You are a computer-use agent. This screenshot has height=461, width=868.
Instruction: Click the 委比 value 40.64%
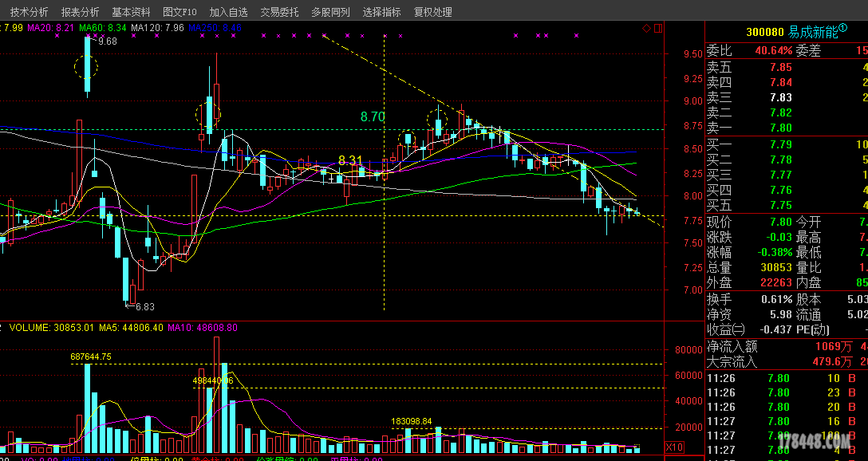(x=774, y=51)
